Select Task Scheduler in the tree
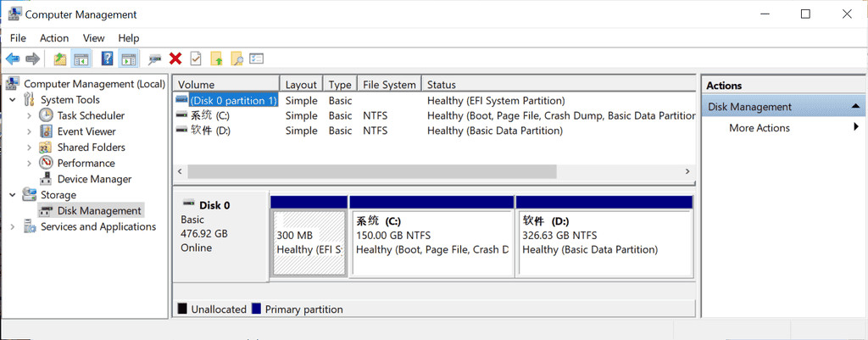 click(x=91, y=115)
